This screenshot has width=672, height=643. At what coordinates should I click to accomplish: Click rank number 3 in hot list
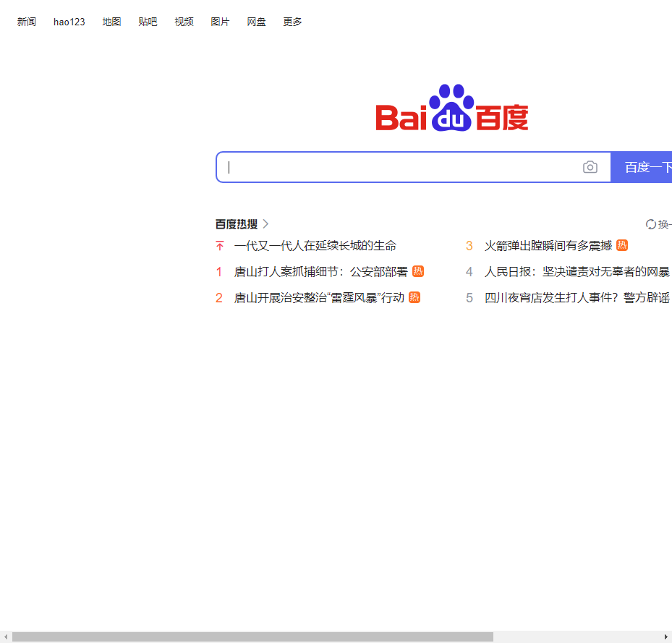[469, 246]
